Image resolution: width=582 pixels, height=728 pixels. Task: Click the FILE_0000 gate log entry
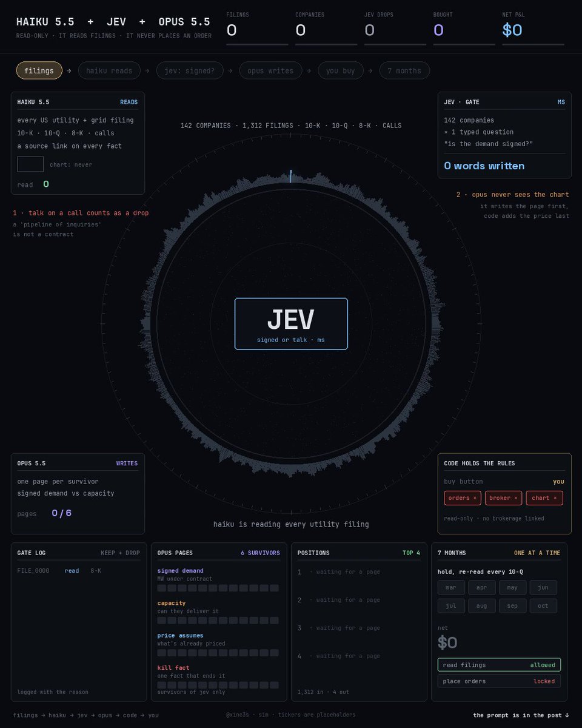[59, 571]
